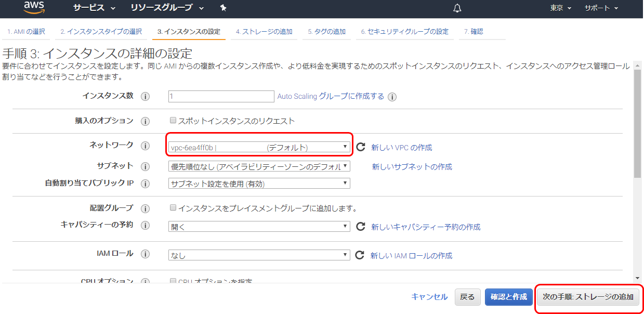Enable スポットインスタンスのリクエスト

pos(173,120)
